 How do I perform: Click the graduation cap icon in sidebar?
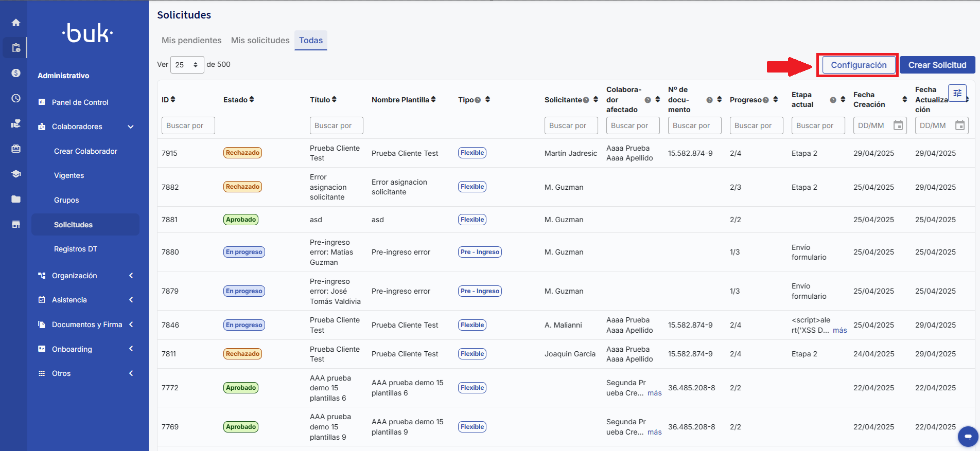pyautogui.click(x=16, y=174)
